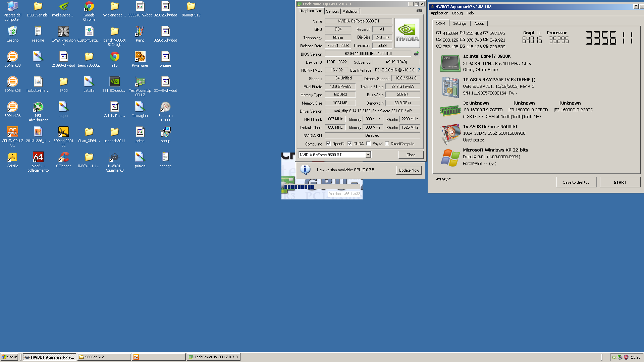Select the Score tab in Aquamark
Image resolution: width=644 pixels, height=362 pixels.
click(440, 23)
